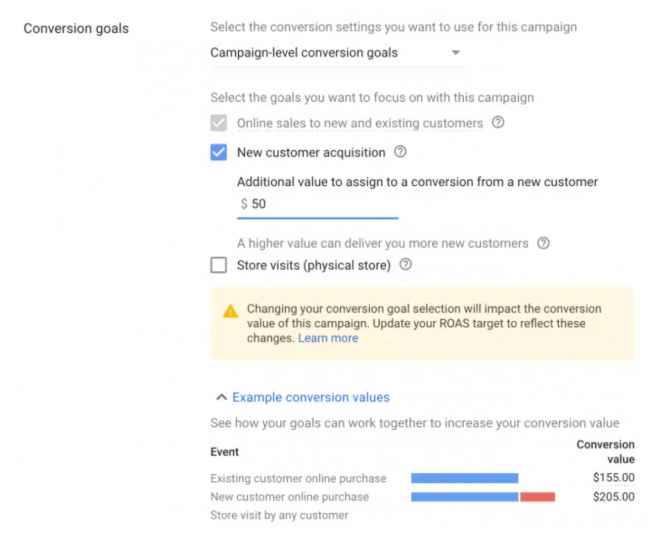Image resolution: width=653 pixels, height=547 pixels.
Task: Click help icon next to New customer acquisition
Action: [x=400, y=152]
